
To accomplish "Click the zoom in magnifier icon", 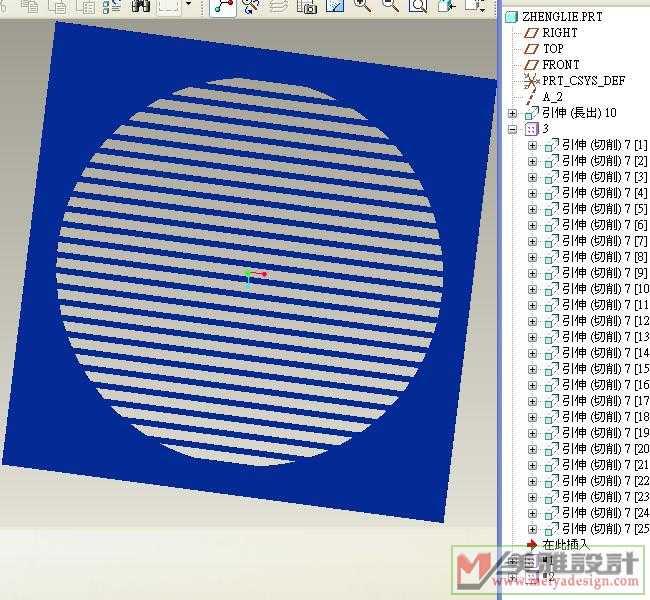I will 362,6.
